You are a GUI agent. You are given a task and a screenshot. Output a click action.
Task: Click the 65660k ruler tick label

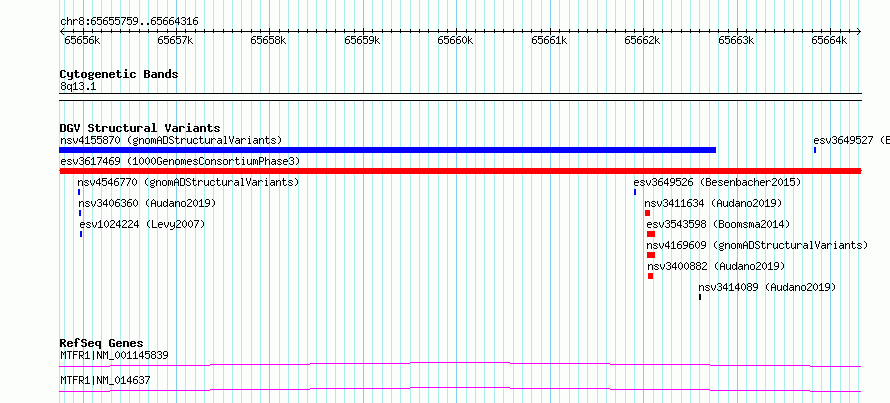click(x=456, y=41)
